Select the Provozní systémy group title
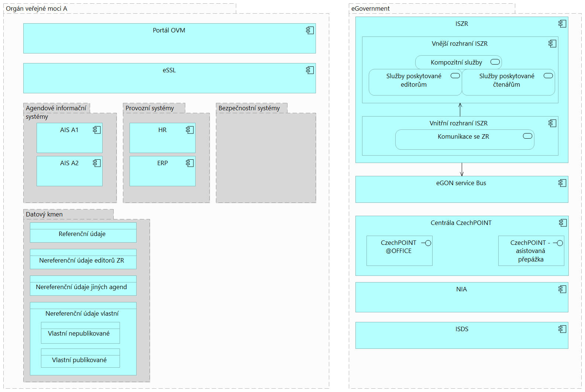The height and width of the screenshot is (392, 585). (x=149, y=108)
